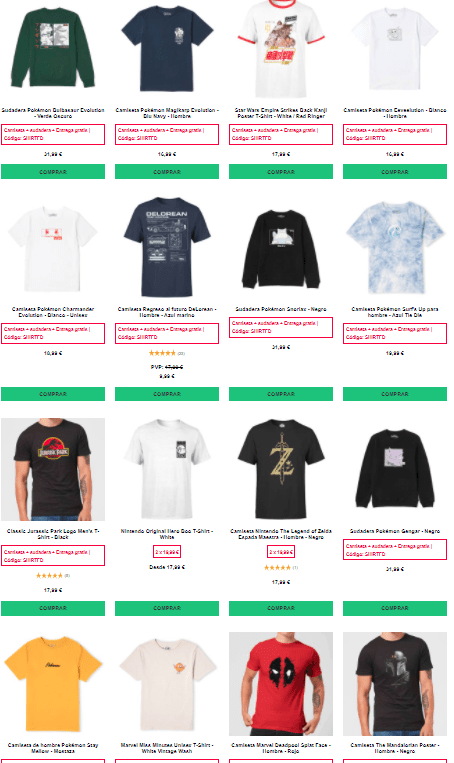This screenshot has height=763, width=454.
Task: Open the Star Wars Empire Strikes Back Kanji title
Action: pos(281,113)
